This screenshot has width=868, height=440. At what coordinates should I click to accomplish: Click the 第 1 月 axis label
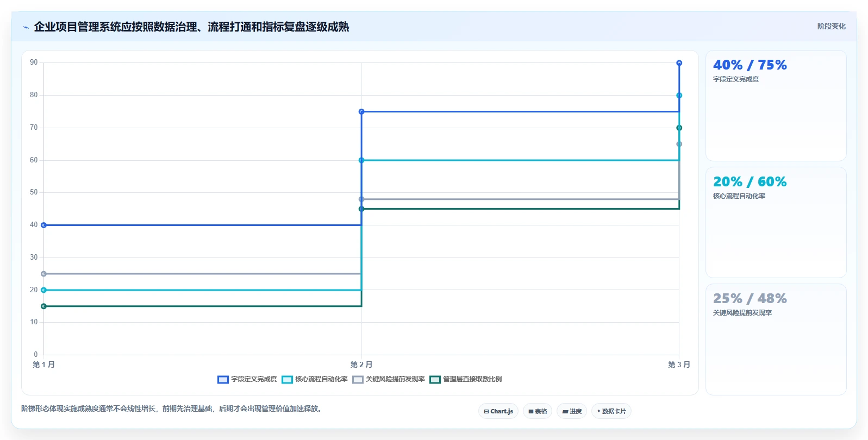coord(44,364)
